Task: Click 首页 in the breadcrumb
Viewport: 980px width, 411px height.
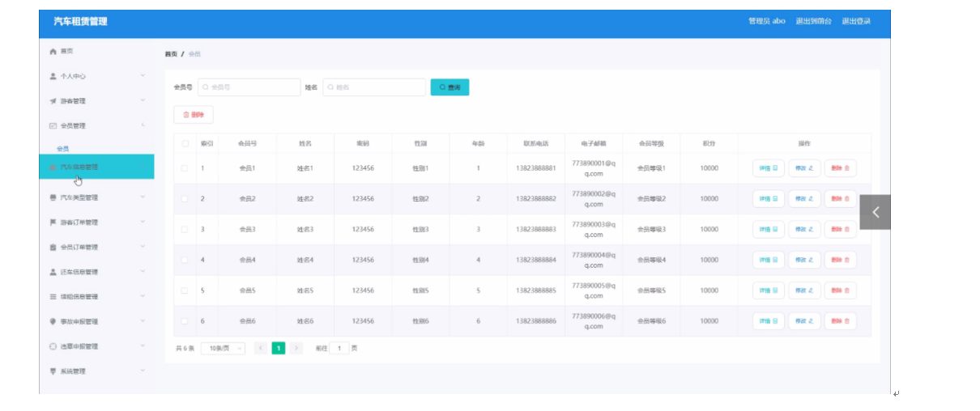Action: [x=171, y=54]
